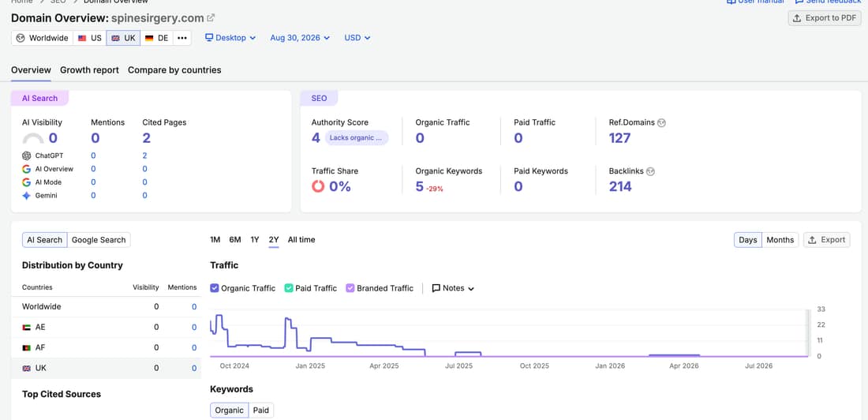Click the AI Visibility gauge icon

(33, 138)
